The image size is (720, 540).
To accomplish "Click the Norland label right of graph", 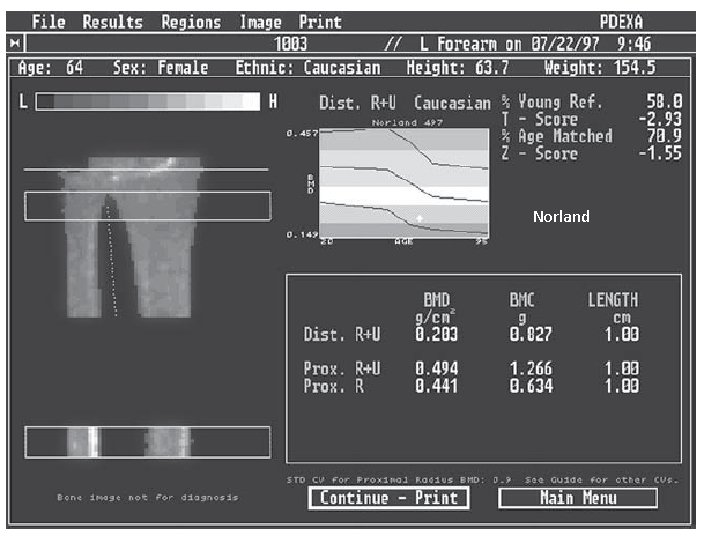I will [x=561, y=217].
